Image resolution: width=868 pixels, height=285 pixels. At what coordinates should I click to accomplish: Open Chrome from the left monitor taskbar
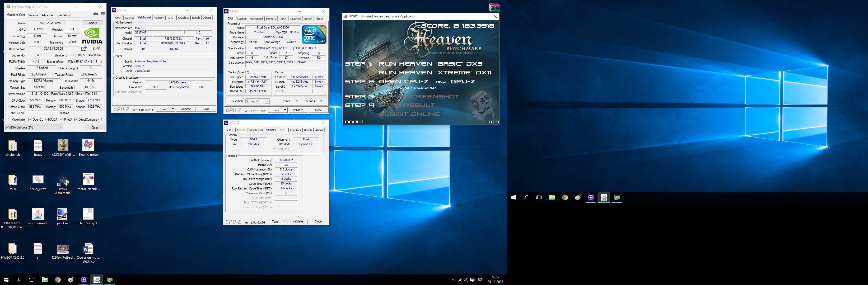58,280
